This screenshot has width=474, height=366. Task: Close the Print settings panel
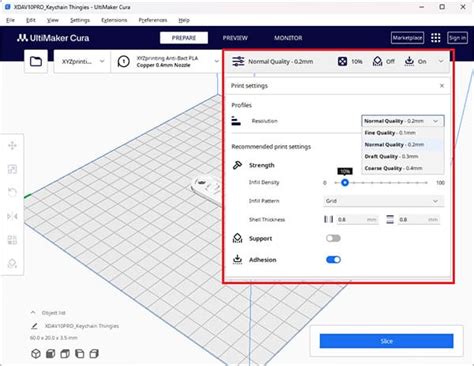tap(442, 86)
